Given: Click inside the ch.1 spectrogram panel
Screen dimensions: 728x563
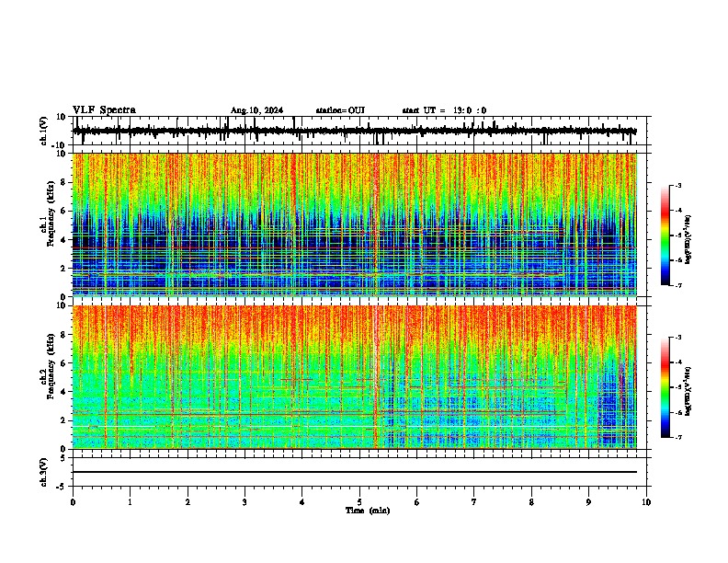Looking at the screenshot, I should coord(355,224).
